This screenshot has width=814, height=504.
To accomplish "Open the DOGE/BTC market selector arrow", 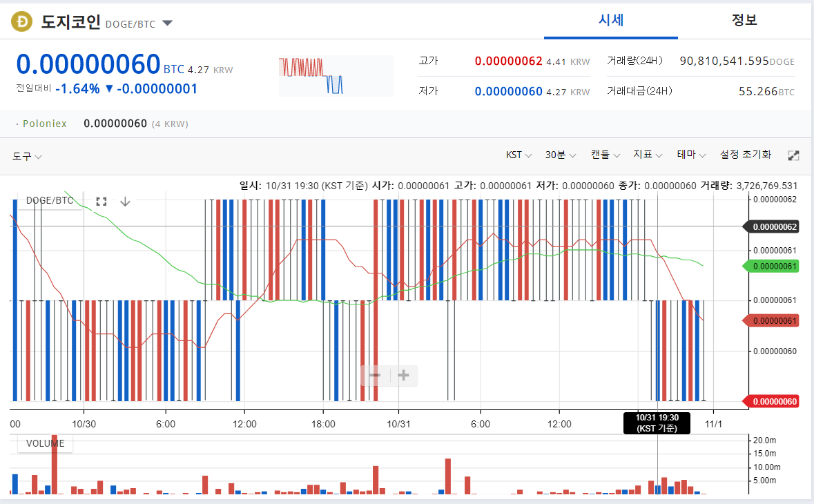I will click(x=167, y=23).
